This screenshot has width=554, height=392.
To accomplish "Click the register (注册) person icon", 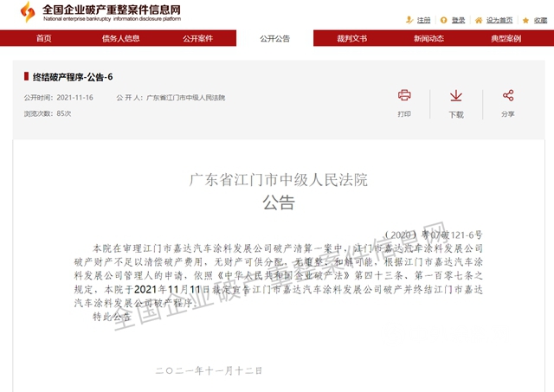I will pos(409,20).
